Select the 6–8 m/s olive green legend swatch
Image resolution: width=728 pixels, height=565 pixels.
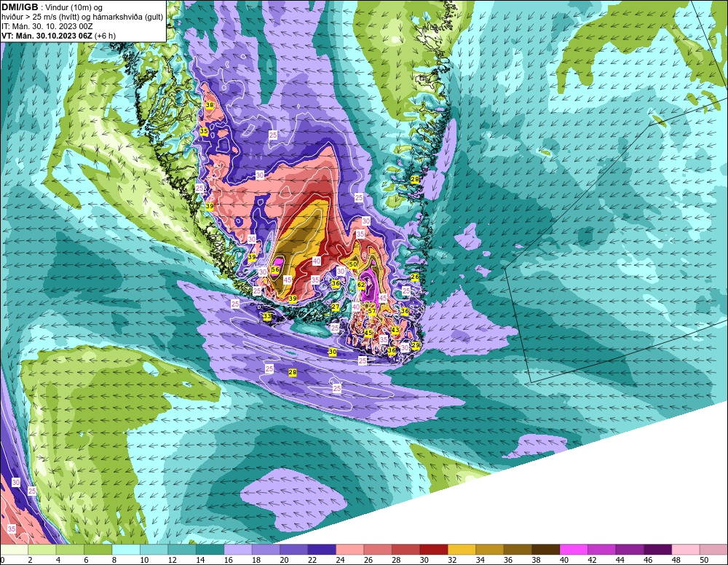pos(98,550)
